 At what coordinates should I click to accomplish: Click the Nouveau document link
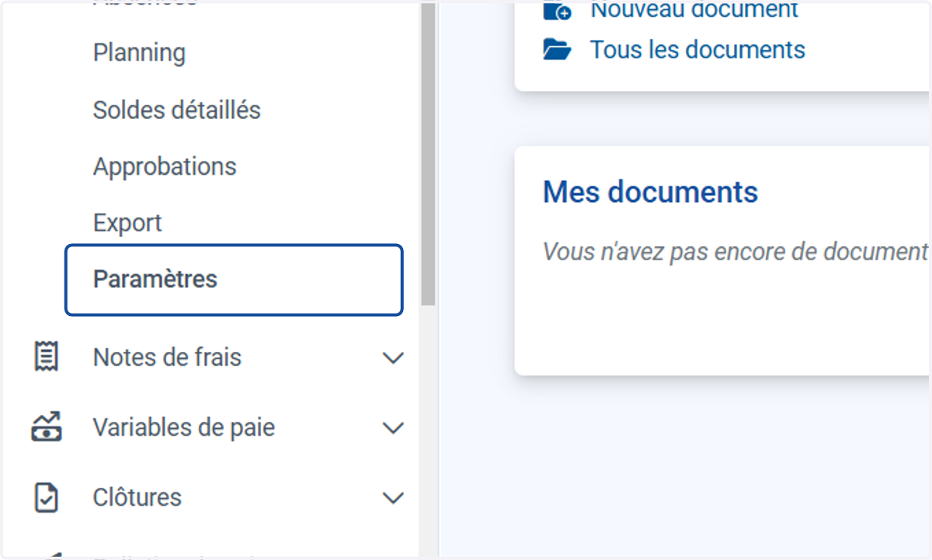[694, 10]
